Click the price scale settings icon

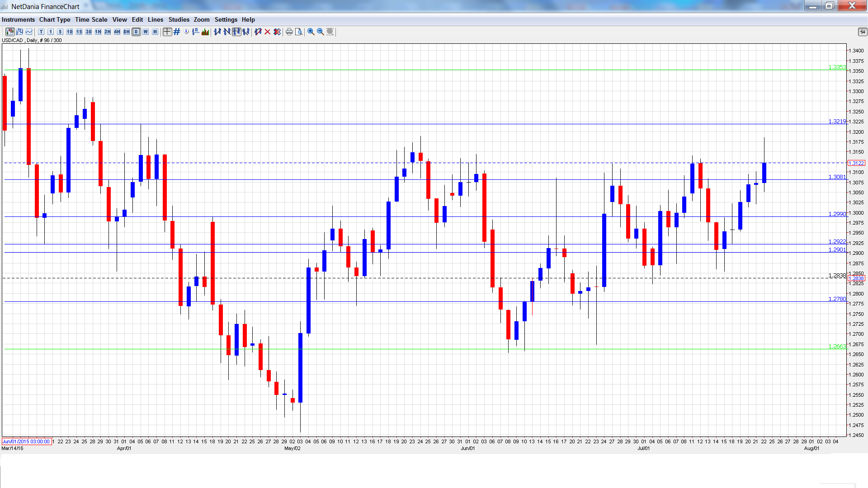(x=196, y=32)
